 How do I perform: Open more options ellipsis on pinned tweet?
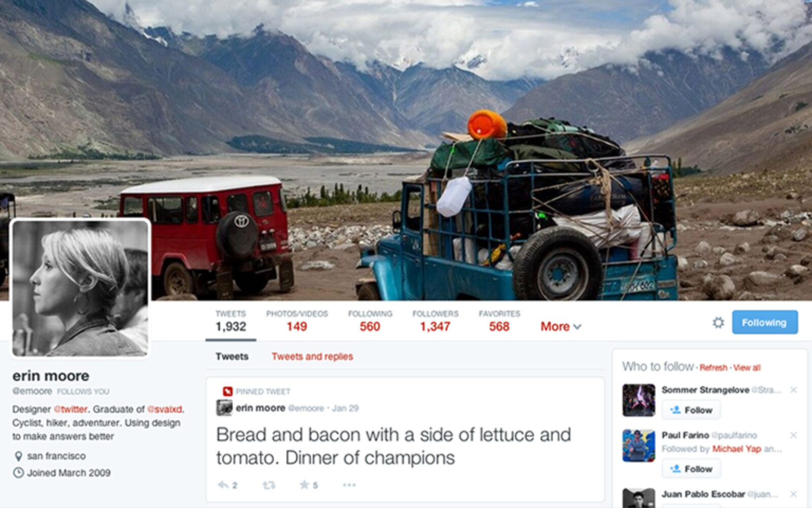349,485
